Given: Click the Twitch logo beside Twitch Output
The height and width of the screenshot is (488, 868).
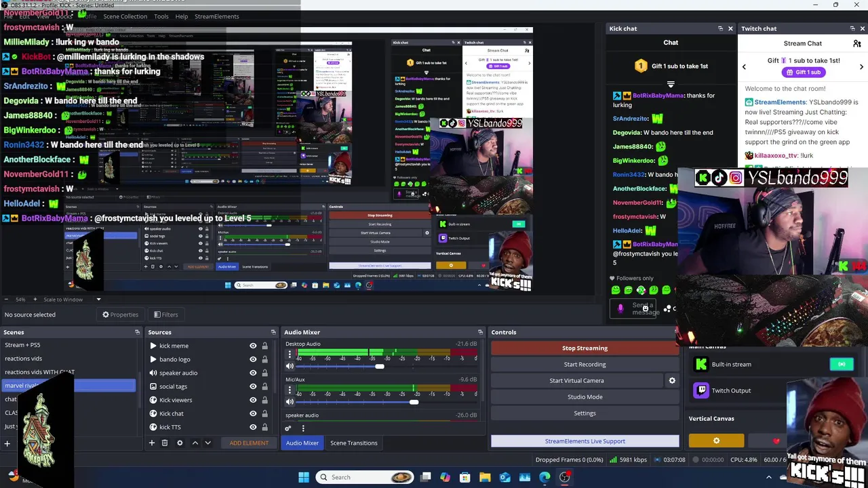Looking at the screenshot, I should [701, 390].
